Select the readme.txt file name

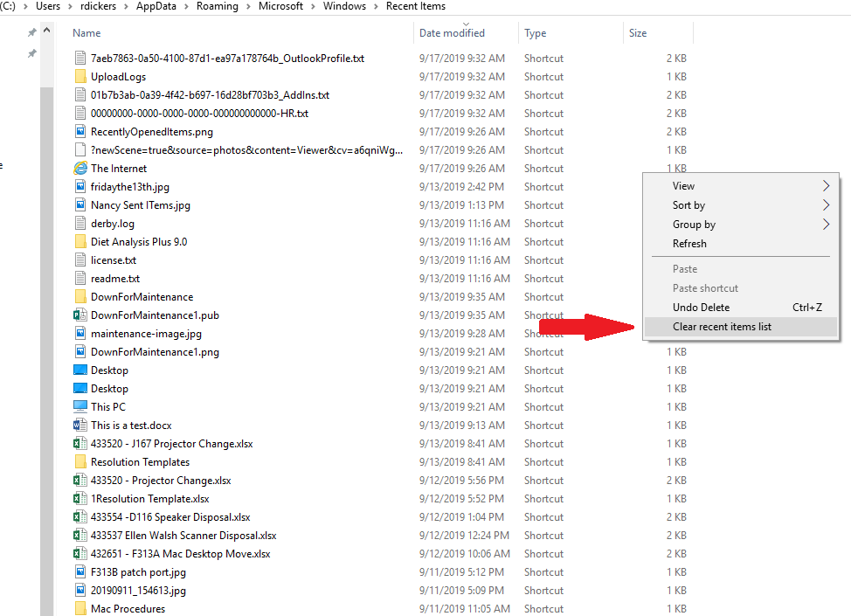115,279
